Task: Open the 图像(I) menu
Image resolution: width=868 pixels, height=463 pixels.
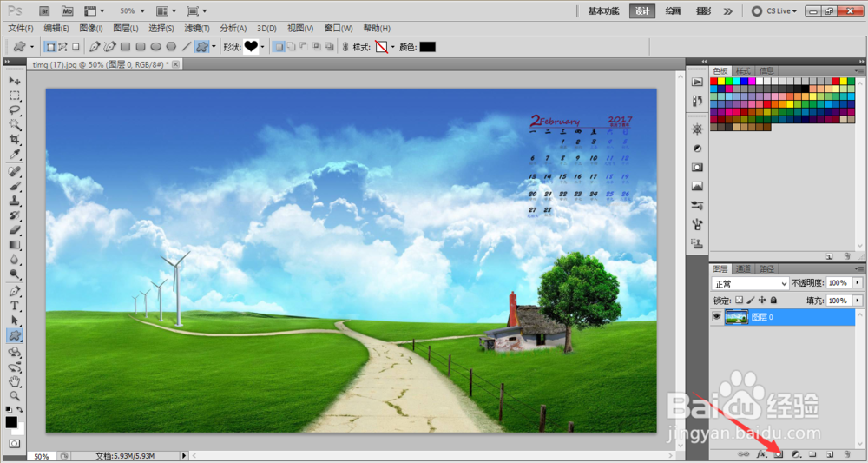Action: pos(91,29)
